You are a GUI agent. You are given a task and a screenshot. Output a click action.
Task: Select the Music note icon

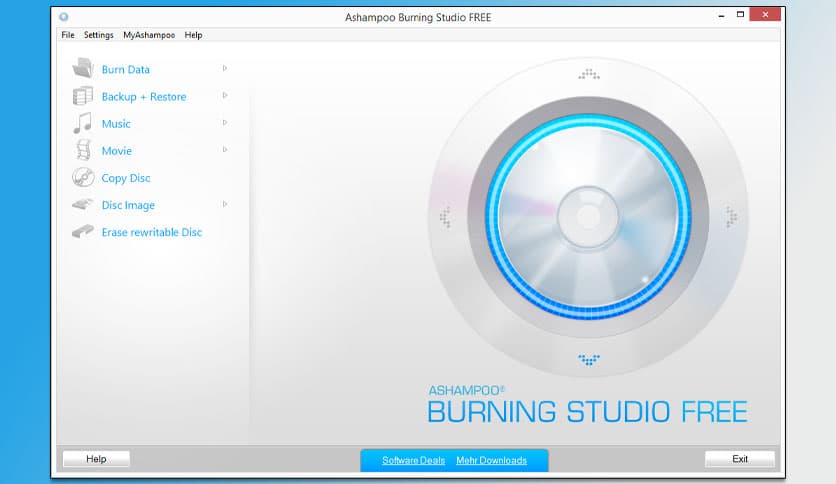tap(82, 124)
